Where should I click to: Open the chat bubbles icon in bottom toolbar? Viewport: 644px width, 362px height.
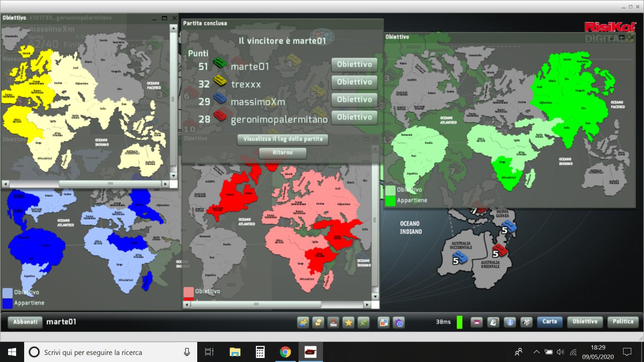(318, 322)
